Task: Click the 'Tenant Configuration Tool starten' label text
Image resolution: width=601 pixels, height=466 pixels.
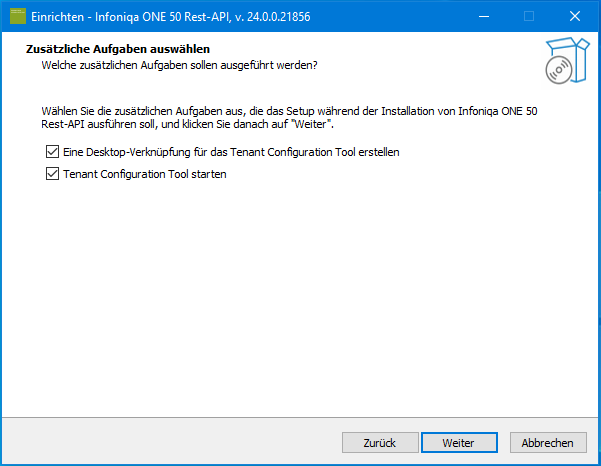Action: [145, 174]
